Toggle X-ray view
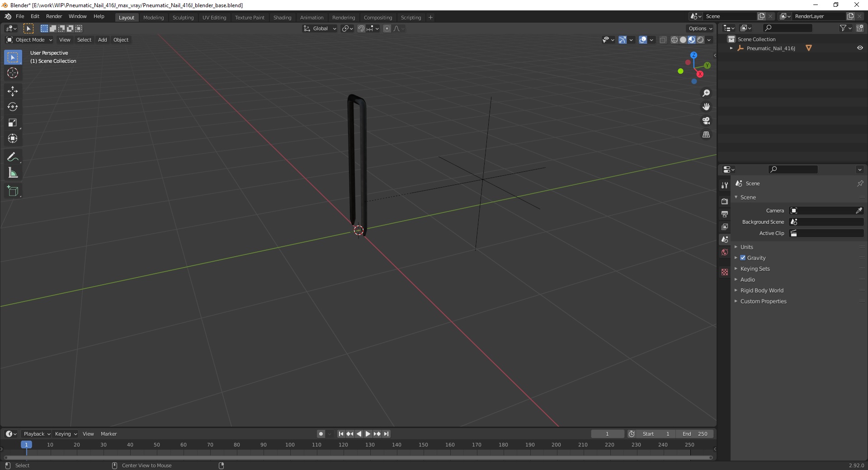This screenshot has height=470, width=868. click(x=663, y=40)
